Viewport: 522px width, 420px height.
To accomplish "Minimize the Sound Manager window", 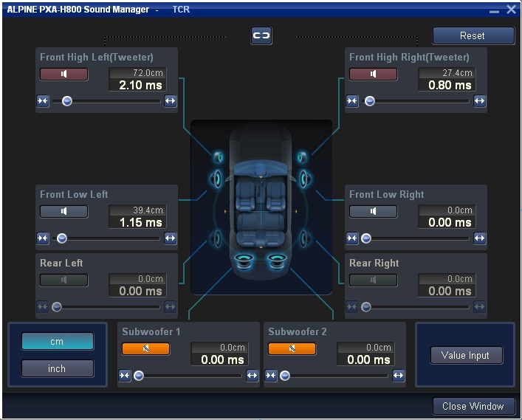I will pos(495,10).
